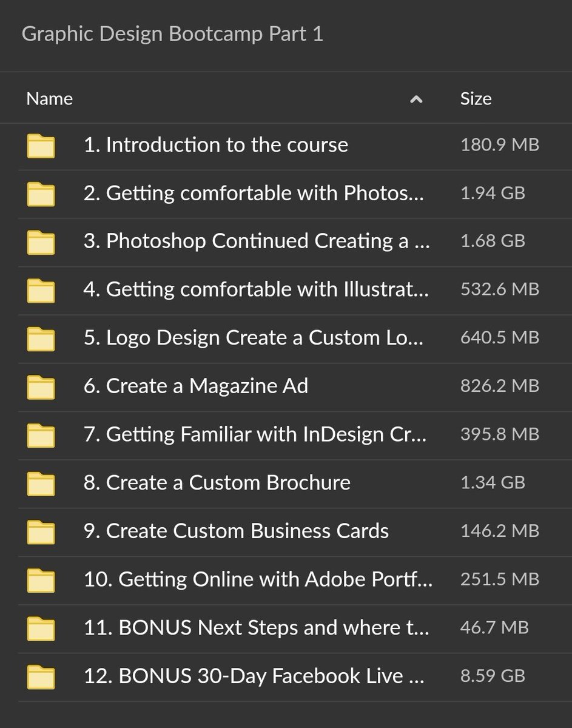Screen dimensions: 572x728
Task: Sort files by the Name column header
Action: [50, 99]
